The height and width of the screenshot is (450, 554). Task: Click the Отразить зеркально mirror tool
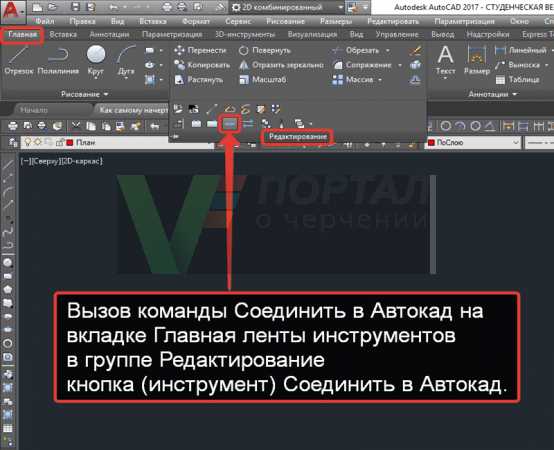(x=281, y=65)
